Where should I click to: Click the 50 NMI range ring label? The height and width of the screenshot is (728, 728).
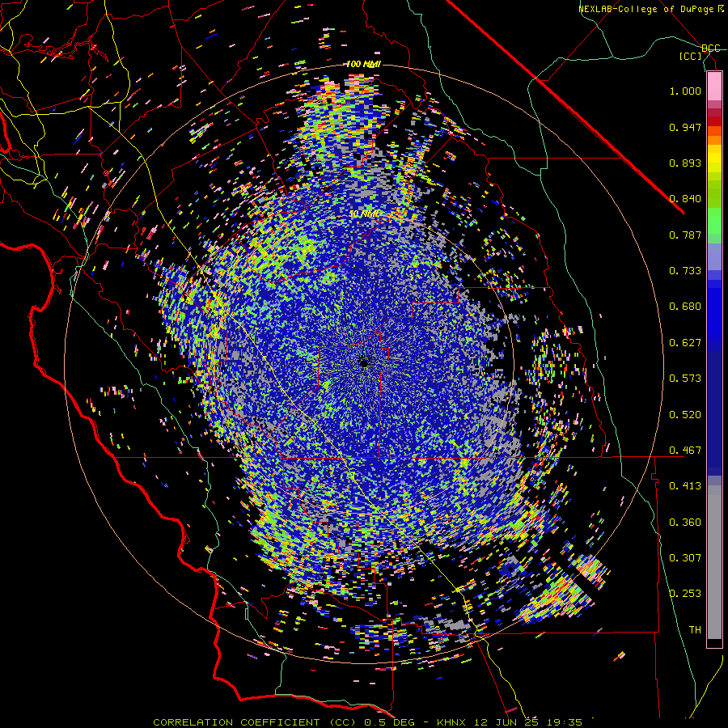pyautogui.click(x=363, y=214)
